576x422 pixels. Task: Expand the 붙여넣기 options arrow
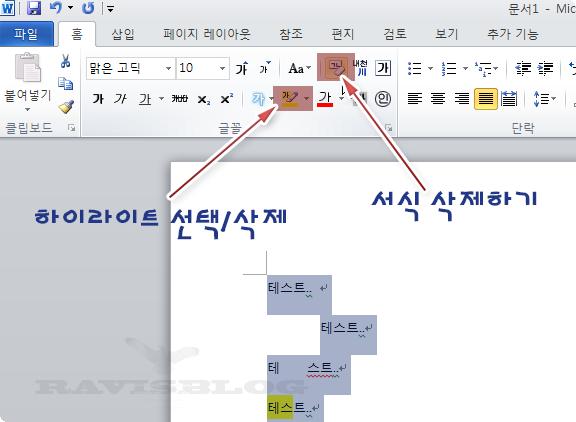coord(28,109)
